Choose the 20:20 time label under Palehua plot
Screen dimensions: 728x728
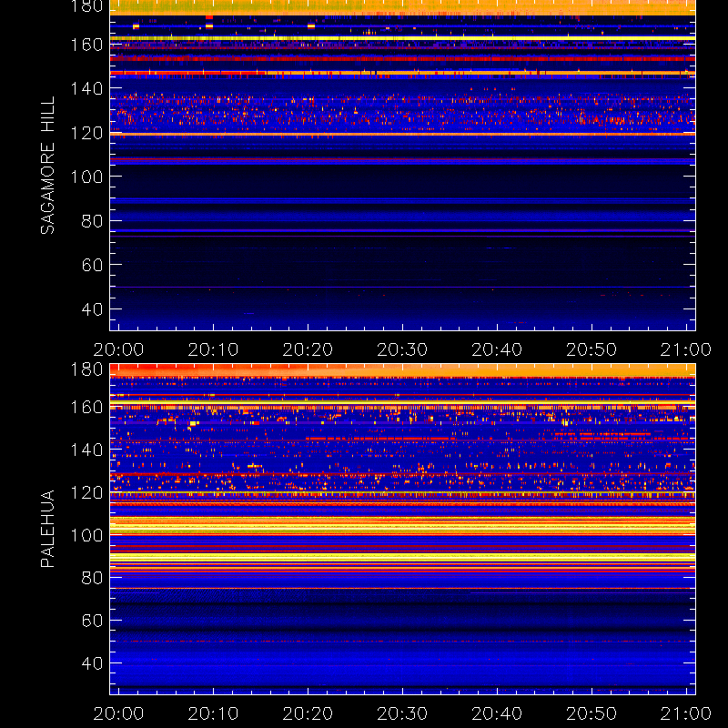(308, 713)
